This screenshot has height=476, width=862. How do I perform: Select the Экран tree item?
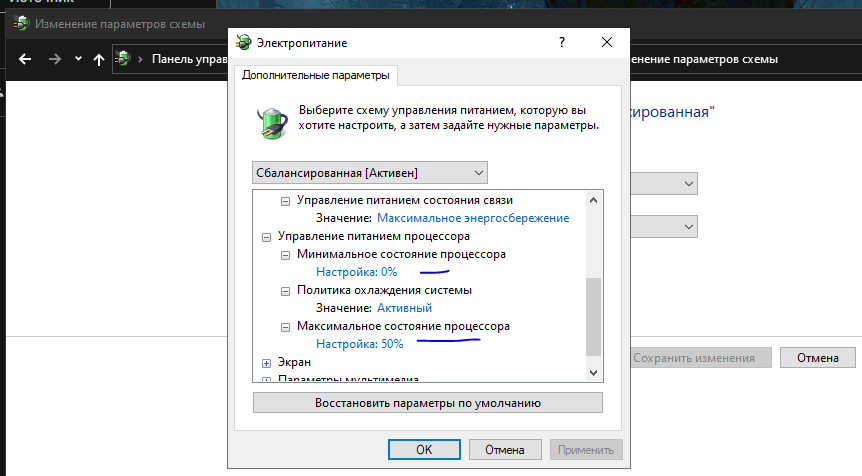(294, 362)
